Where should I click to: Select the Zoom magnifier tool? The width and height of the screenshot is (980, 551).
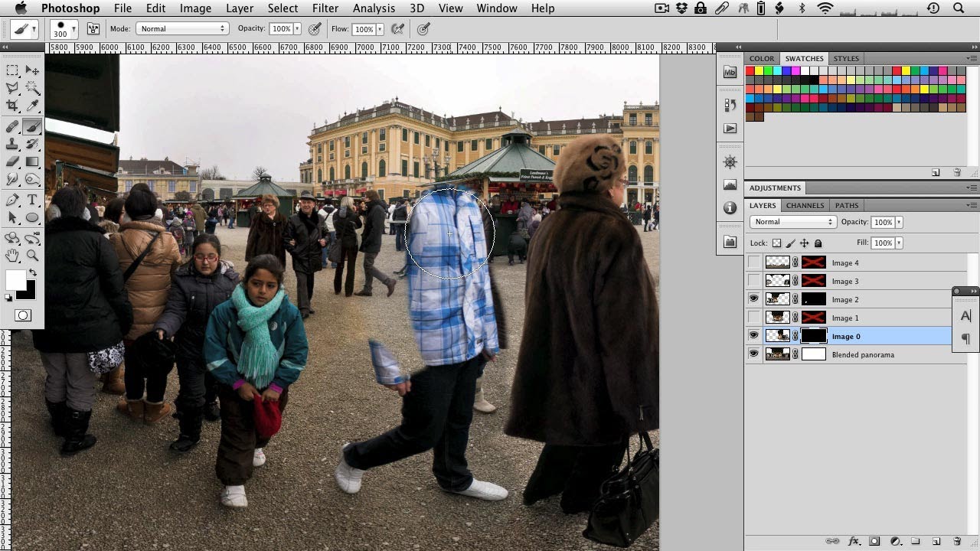pos(32,256)
